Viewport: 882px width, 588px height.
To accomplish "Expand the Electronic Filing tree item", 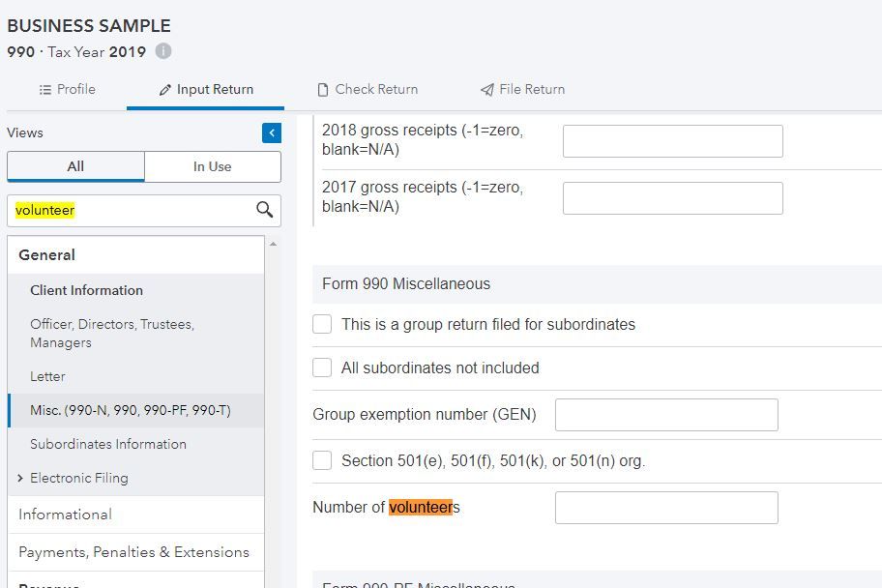I will pos(21,478).
